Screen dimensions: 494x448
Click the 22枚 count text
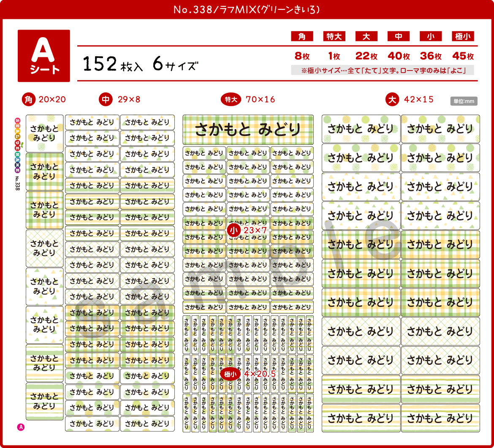[366, 56]
